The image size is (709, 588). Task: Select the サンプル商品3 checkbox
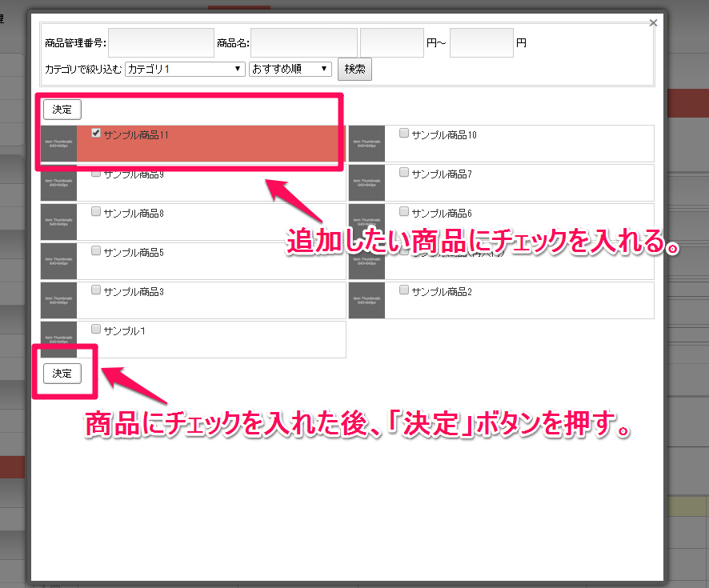coord(96,290)
